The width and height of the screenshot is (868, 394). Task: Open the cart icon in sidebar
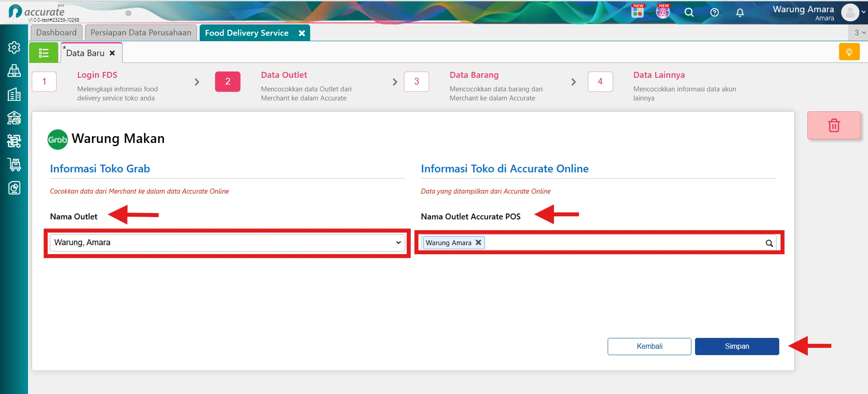[x=14, y=164]
